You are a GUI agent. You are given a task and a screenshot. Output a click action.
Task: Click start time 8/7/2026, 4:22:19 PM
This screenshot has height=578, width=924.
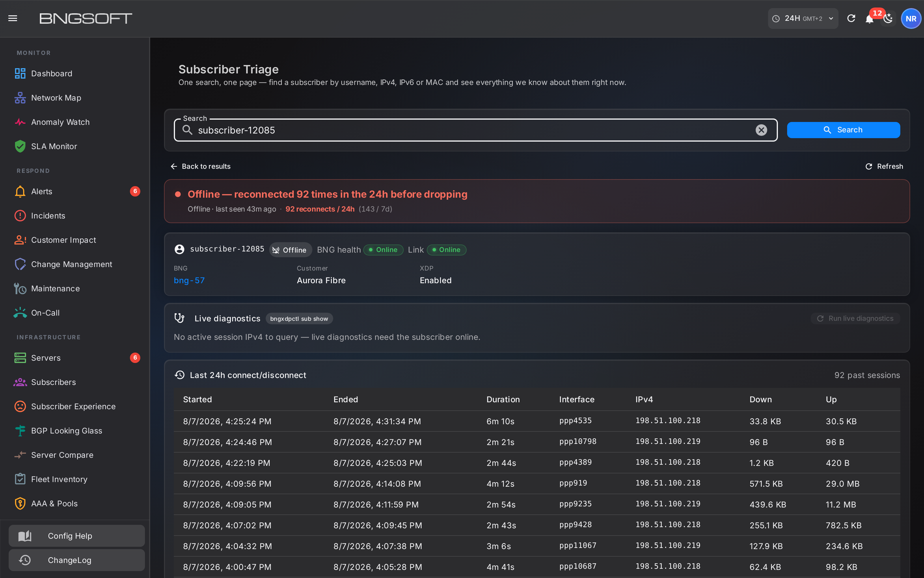226,463
